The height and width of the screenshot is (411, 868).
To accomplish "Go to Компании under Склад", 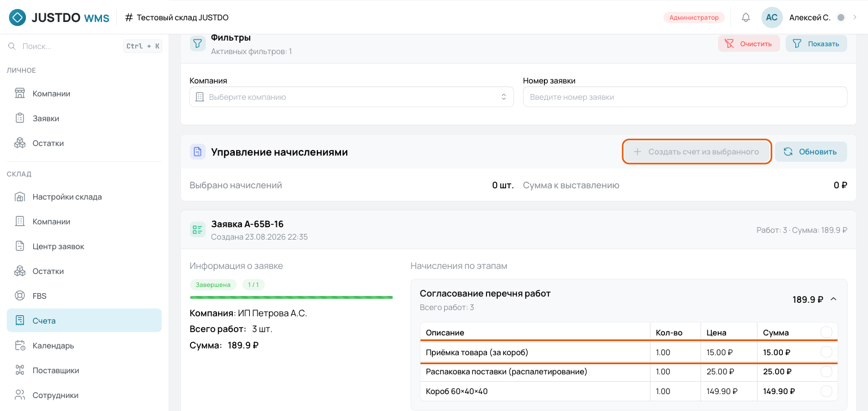I will coord(85,222).
